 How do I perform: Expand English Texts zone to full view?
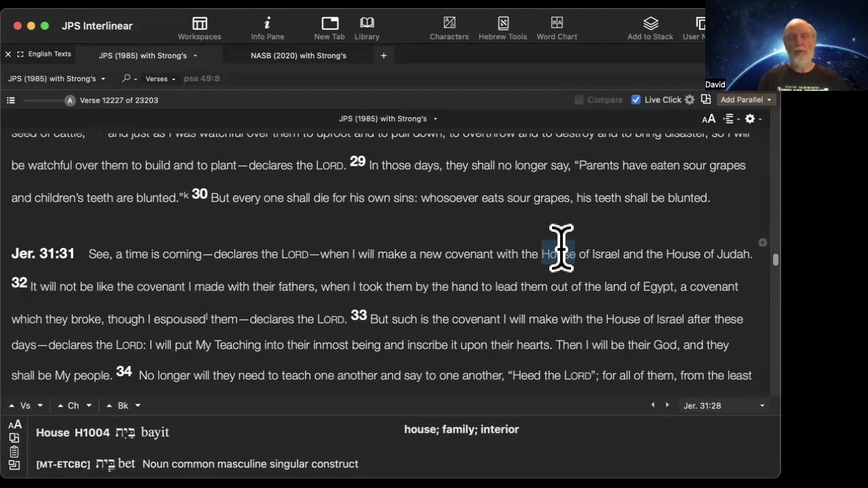[20, 54]
